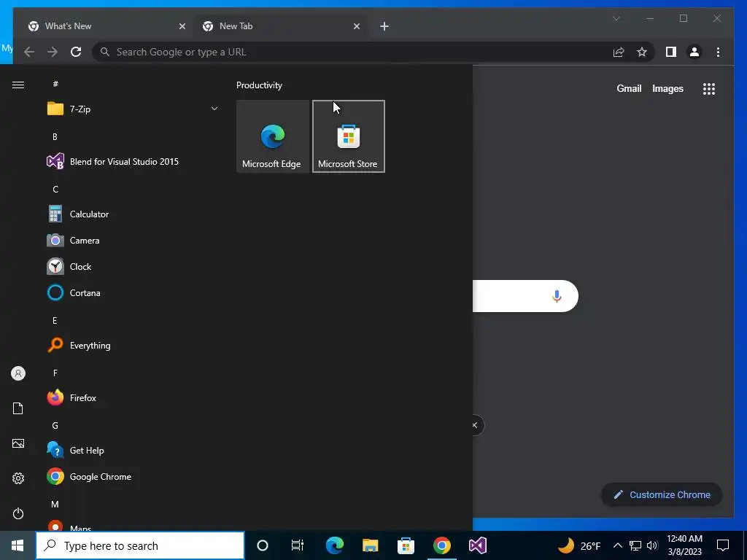Switch to the New Tab tab
Image resolution: width=747 pixels, height=560 pixels.
280,26
